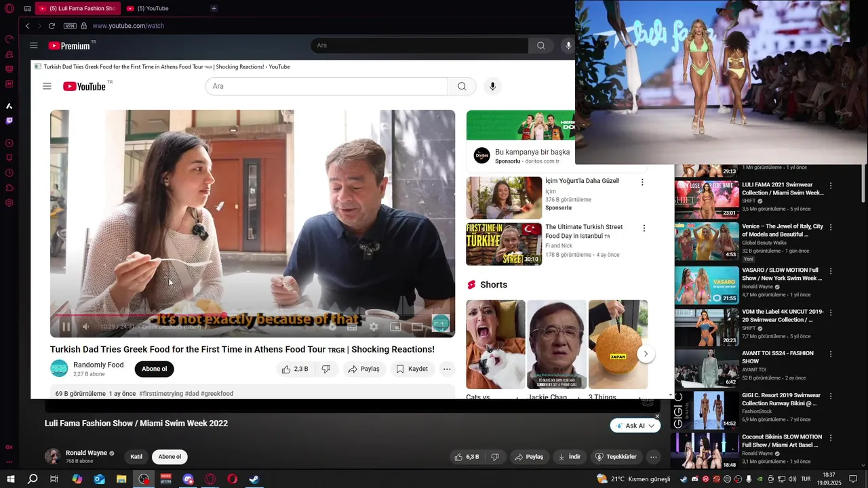Like the Turkish Dad video (2,3 B)

[x=294, y=369]
